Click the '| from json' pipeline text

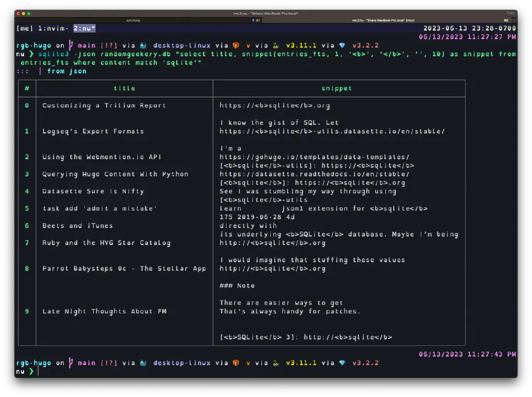coord(62,71)
